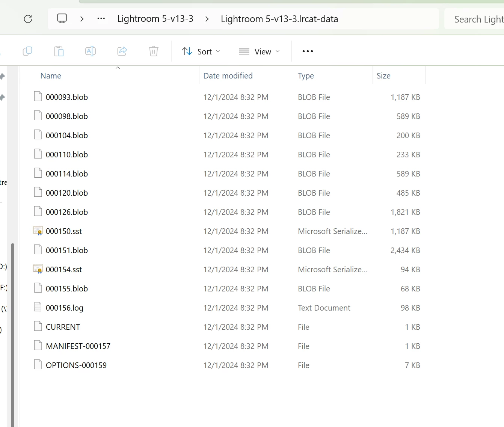Image resolution: width=504 pixels, height=427 pixels.
Task: Select the CURRENT file icon
Action: click(38, 326)
